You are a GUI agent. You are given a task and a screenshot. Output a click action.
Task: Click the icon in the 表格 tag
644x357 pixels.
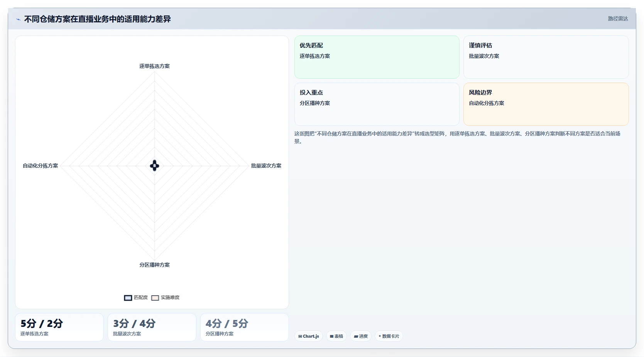[x=331, y=337]
